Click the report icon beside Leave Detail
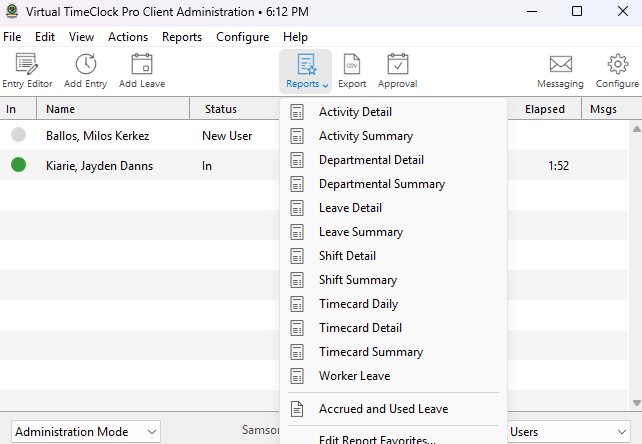The height and width of the screenshot is (444, 642). [x=297, y=208]
